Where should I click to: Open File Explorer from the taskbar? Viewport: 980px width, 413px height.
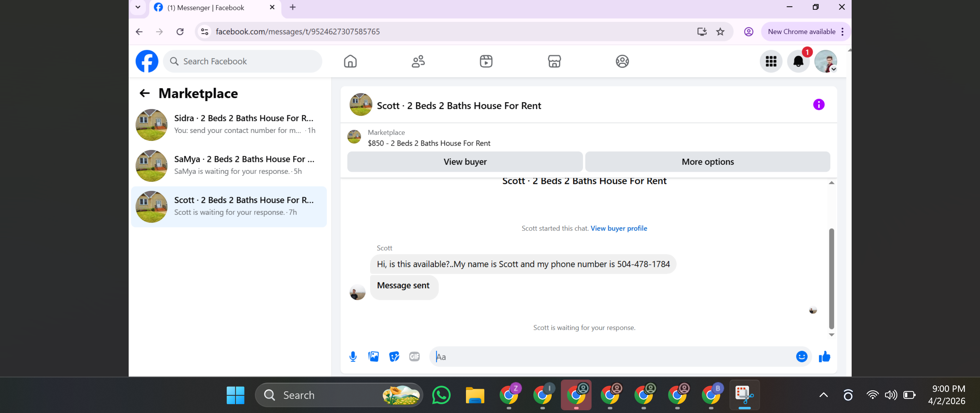(x=475, y=395)
